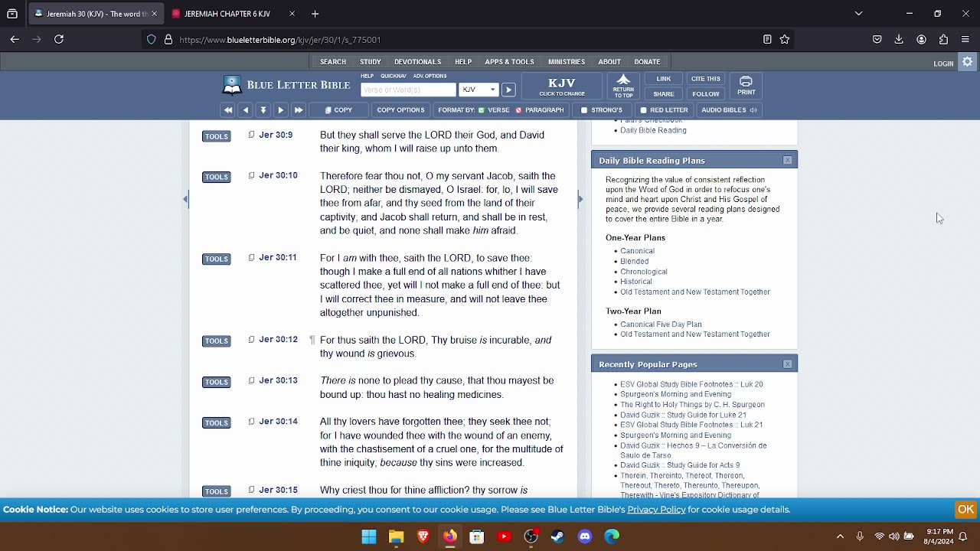The height and width of the screenshot is (551, 980).
Task: Open Copy Options menu
Action: (400, 110)
